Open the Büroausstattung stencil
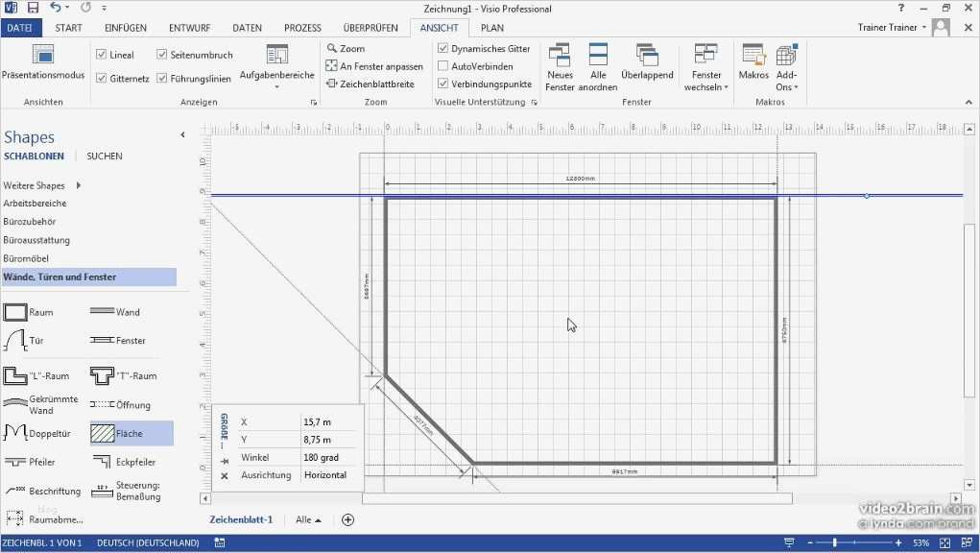Viewport: 980px width, 553px height. [36, 240]
